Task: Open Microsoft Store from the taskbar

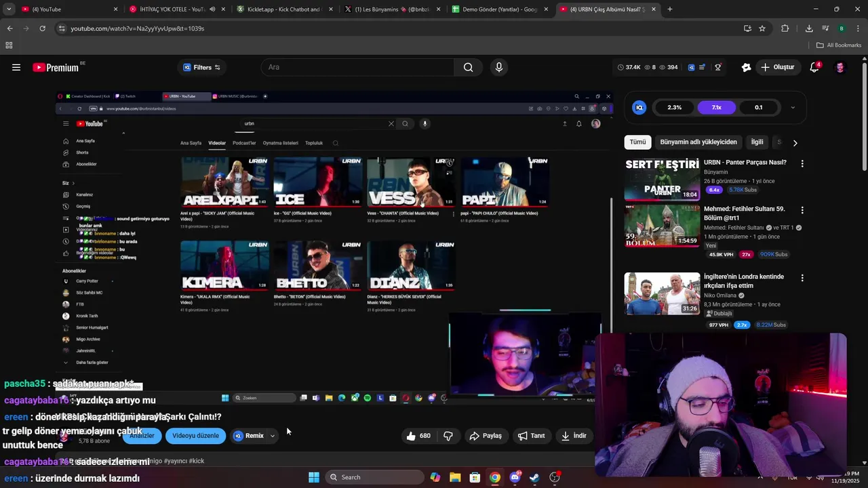Action: (475, 477)
